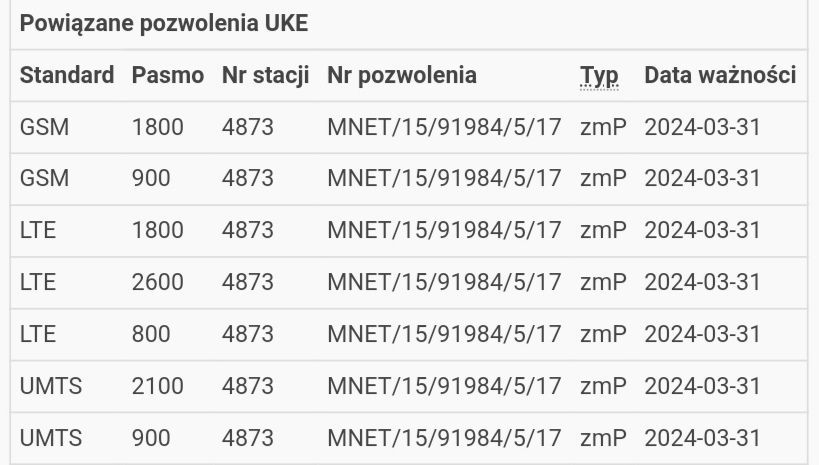Click the GSM standard cell in the 900 row
The height and width of the screenshot is (465, 819).
pos(45,178)
